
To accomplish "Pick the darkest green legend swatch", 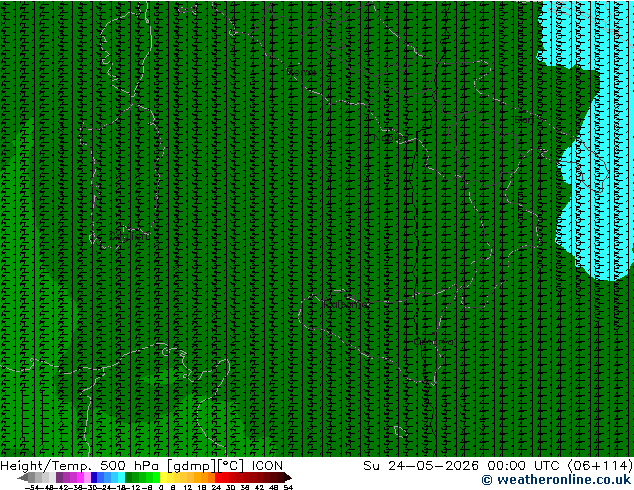I will (x=129, y=477).
